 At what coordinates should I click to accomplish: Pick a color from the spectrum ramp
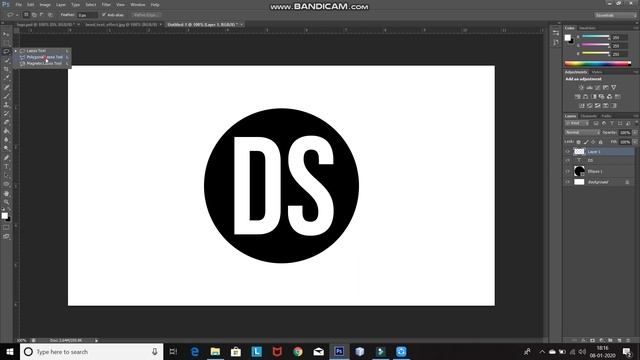(x=598, y=64)
